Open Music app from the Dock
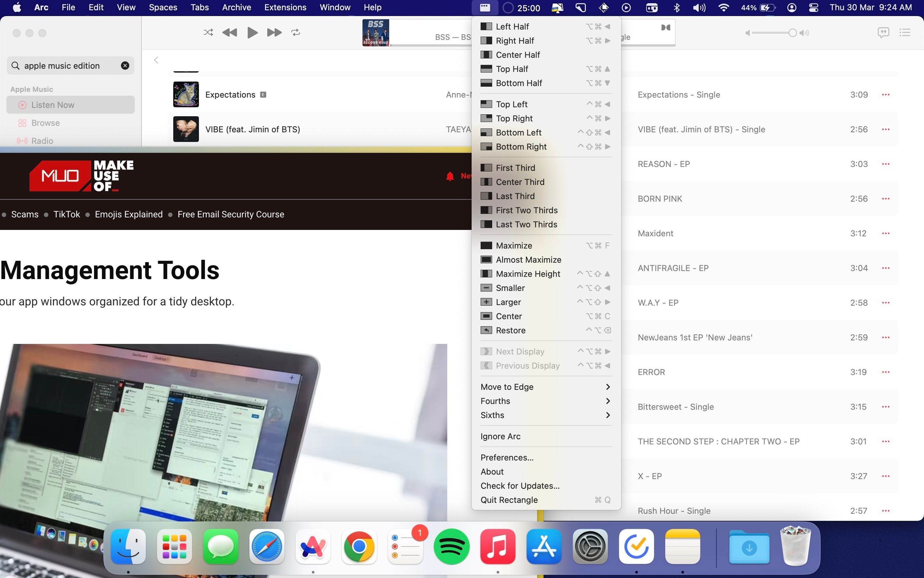This screenshot has width=924, height=578. tap(498, 547)
